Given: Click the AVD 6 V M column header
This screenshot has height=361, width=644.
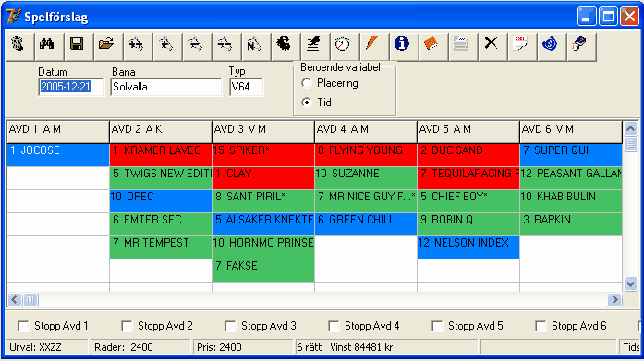Looking at the screenshot, I should [571, 132].
